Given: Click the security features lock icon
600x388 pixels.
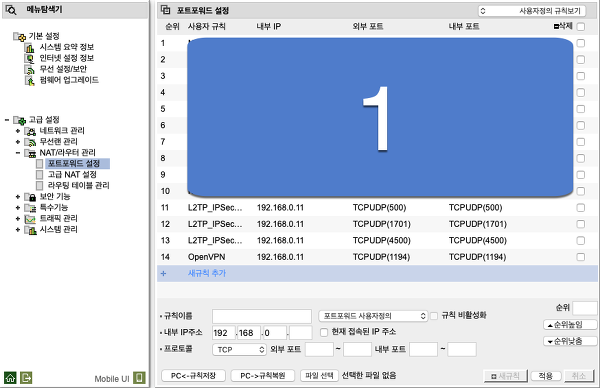Looking at the screenshot, I should 30,197.
